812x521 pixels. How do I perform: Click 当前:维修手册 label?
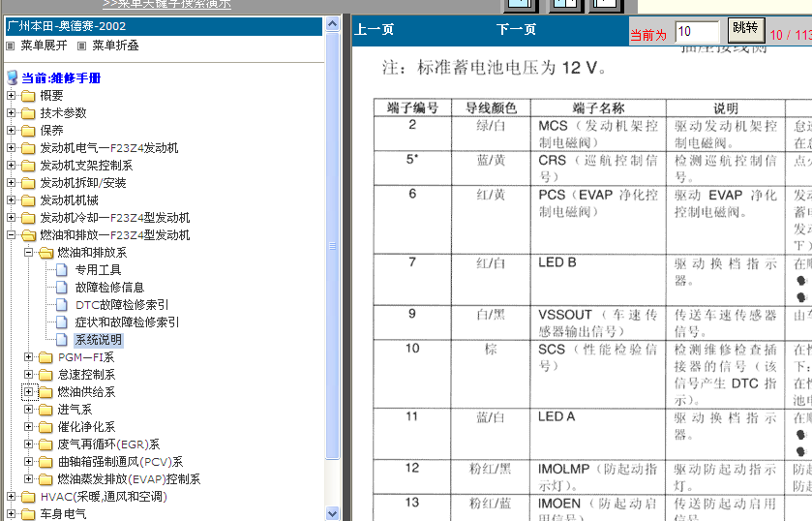point(61,78)
